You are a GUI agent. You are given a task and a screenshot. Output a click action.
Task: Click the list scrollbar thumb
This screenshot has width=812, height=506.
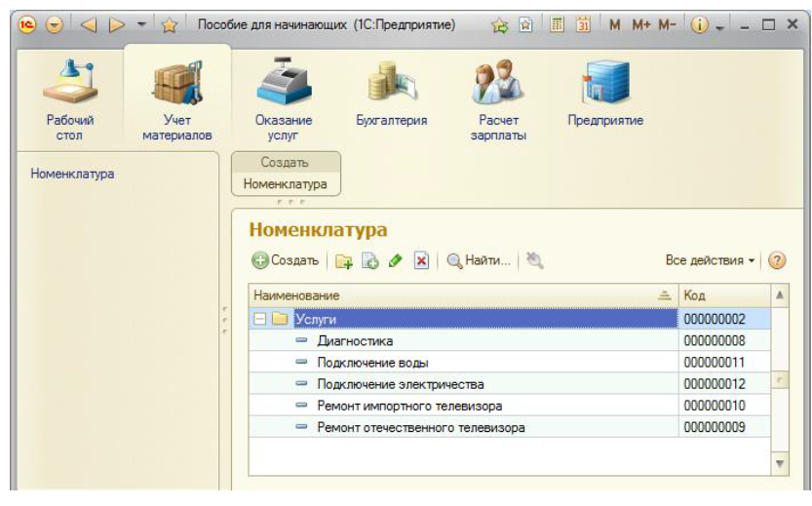pyautogui.click(x=780, y=380)
